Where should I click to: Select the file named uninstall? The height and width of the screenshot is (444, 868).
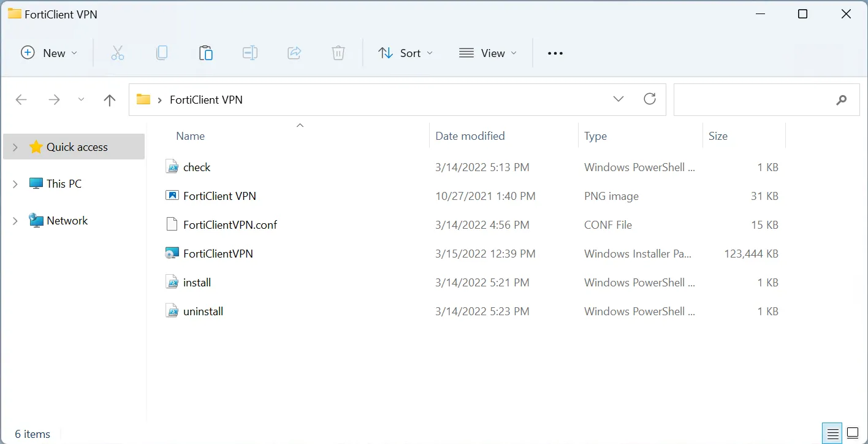[203, 311]
